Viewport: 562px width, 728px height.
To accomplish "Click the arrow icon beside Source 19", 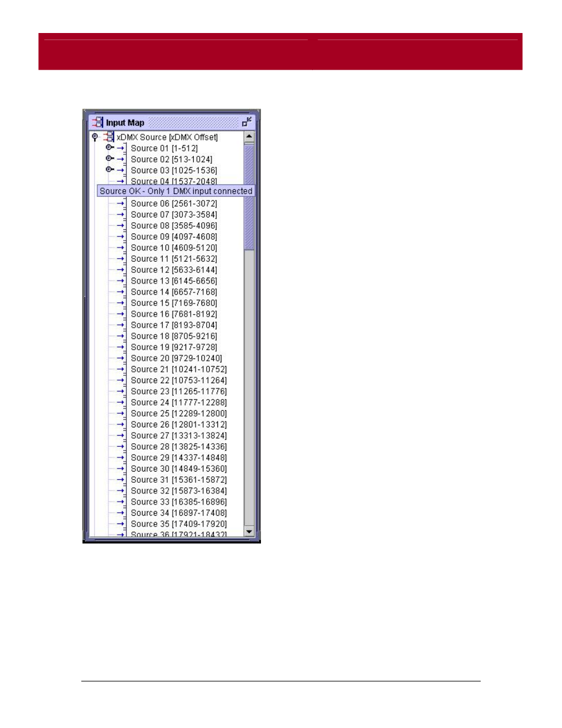I will pyautogui.click(x=121, y=347).
